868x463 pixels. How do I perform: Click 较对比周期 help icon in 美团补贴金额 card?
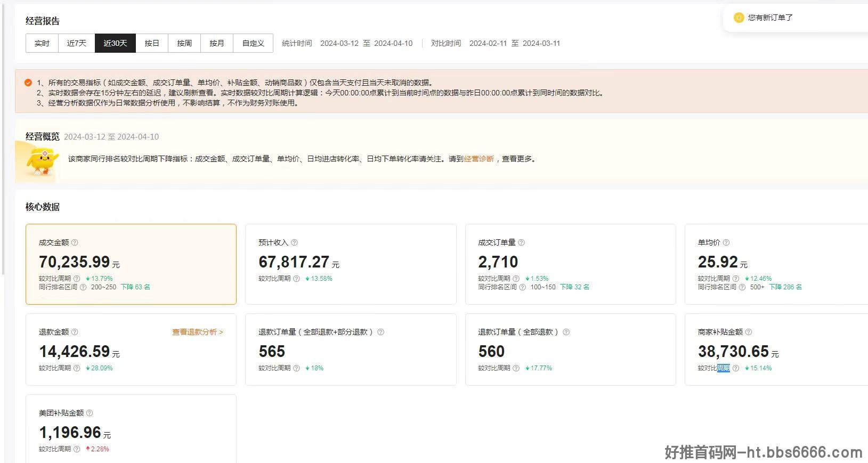pyautogui.click(x=77, y=449)
